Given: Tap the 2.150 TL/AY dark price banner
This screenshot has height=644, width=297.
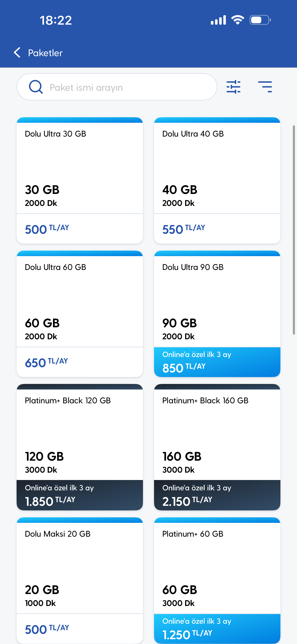Looking at the screenshot, I should click(217, 495).
